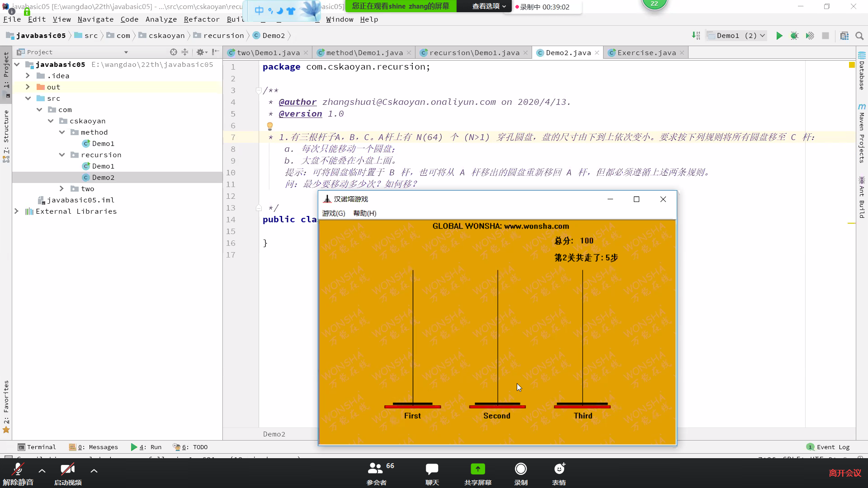Viewport: 868px width, 488px height.
Task: Collapse the recursion package folder
Action: [x=62, y=155]
